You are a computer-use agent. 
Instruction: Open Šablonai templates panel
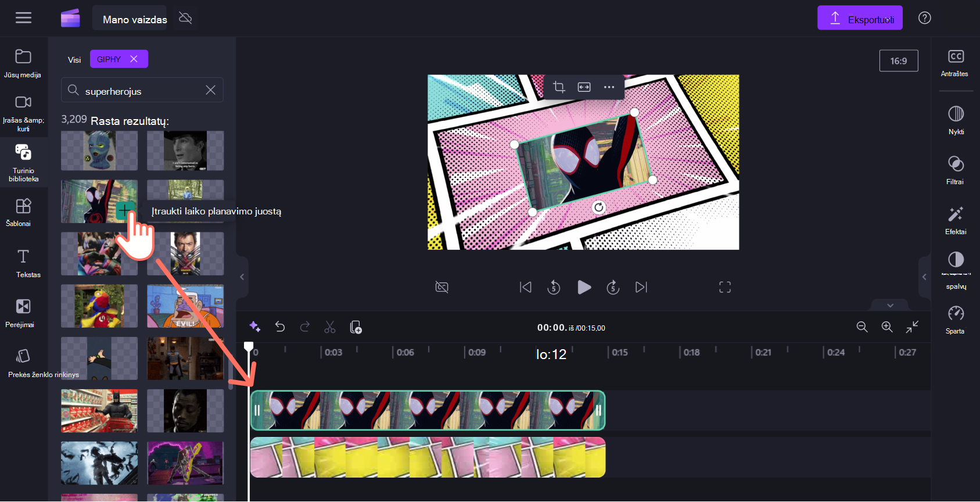[23, 212]
